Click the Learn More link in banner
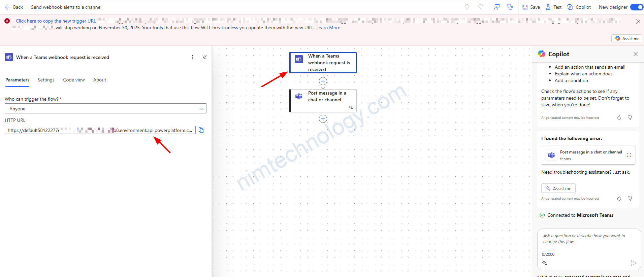The image size is (644, 277). click(328, 28)
